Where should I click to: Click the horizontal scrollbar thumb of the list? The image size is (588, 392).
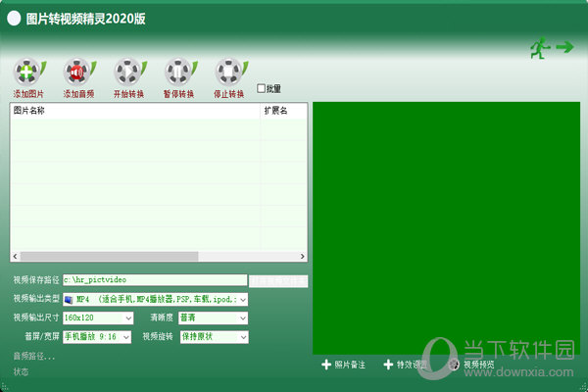[109, 256]
